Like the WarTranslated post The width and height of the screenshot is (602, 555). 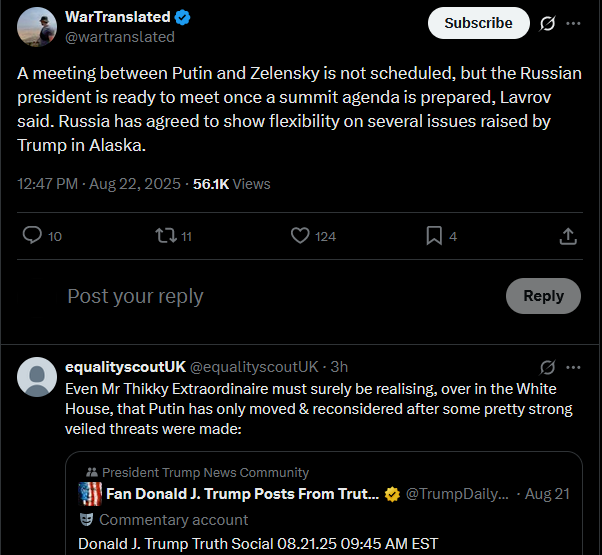coord(300,236)
